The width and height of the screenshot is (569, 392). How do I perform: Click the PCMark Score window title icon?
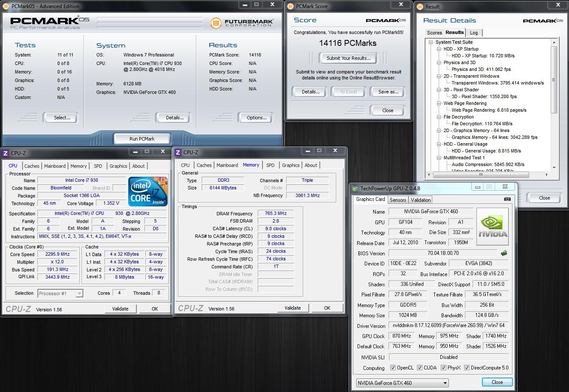290,6
